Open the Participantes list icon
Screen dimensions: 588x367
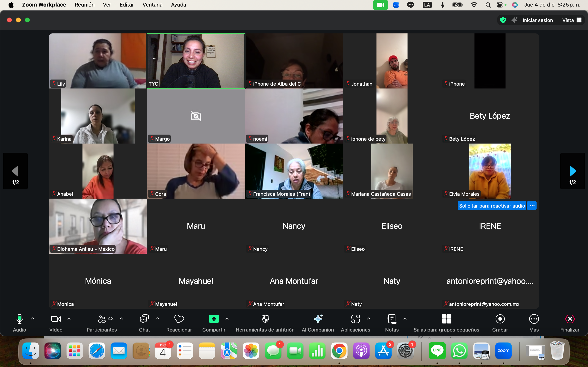pyautogui.click(x=102, y=319)
